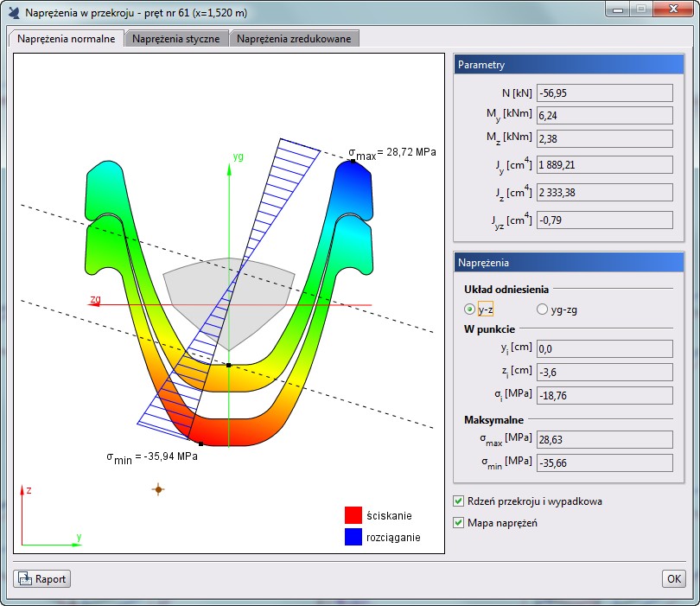Click the σmax field showing 28,63
Viewport: 700px width, 606px height.
click(x=604, y=440)
